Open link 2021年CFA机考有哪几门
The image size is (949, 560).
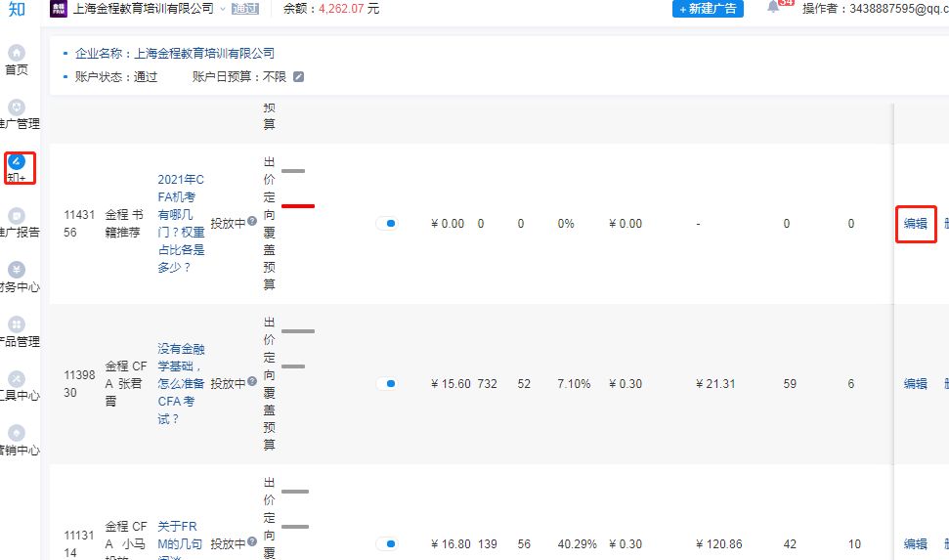point(181,224)
